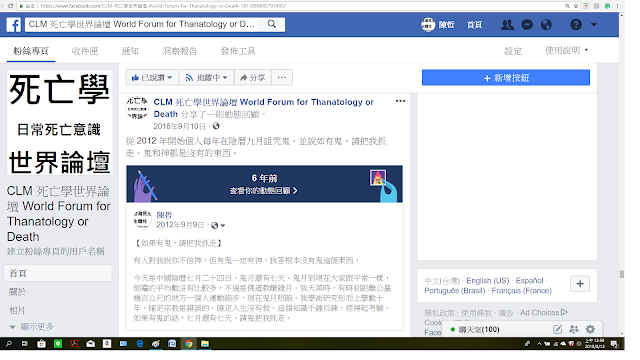Switch to 通知 tab

130,51
